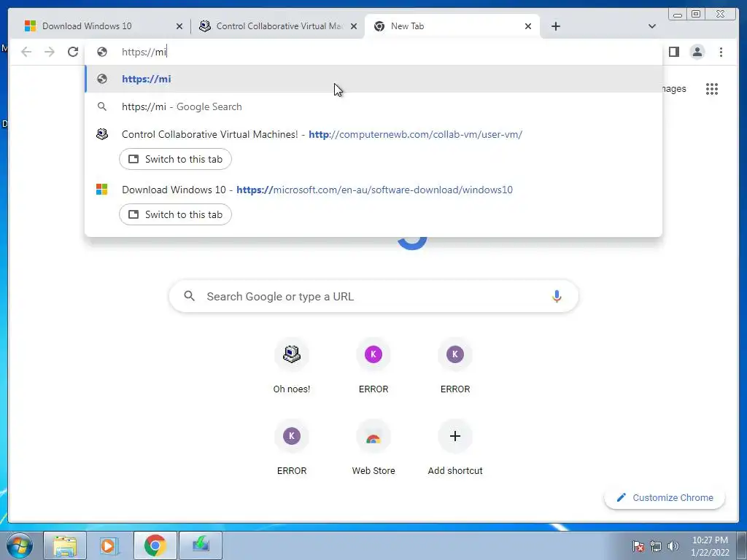This screenshot has height=560, width=747.
Task: Choose https://mi Google Search suggestion
Action: [x=373, y=106]
